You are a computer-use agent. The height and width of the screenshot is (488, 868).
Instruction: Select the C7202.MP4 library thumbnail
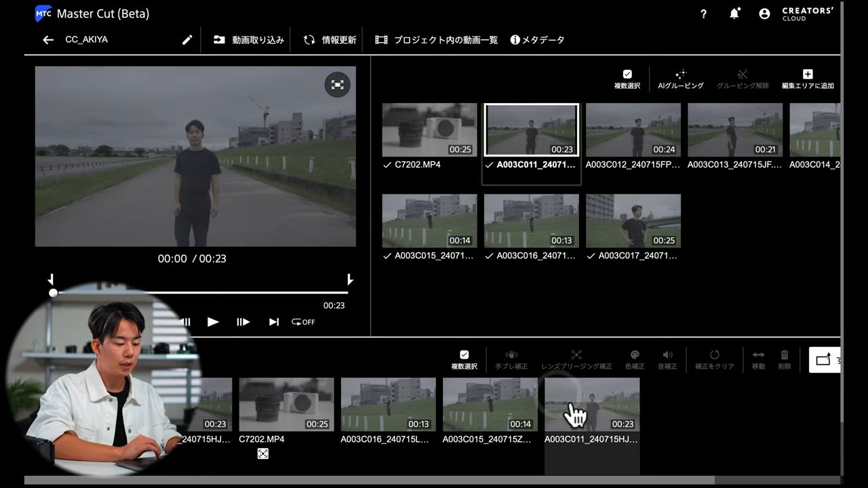pyautogui.click(x=429, y=130)
